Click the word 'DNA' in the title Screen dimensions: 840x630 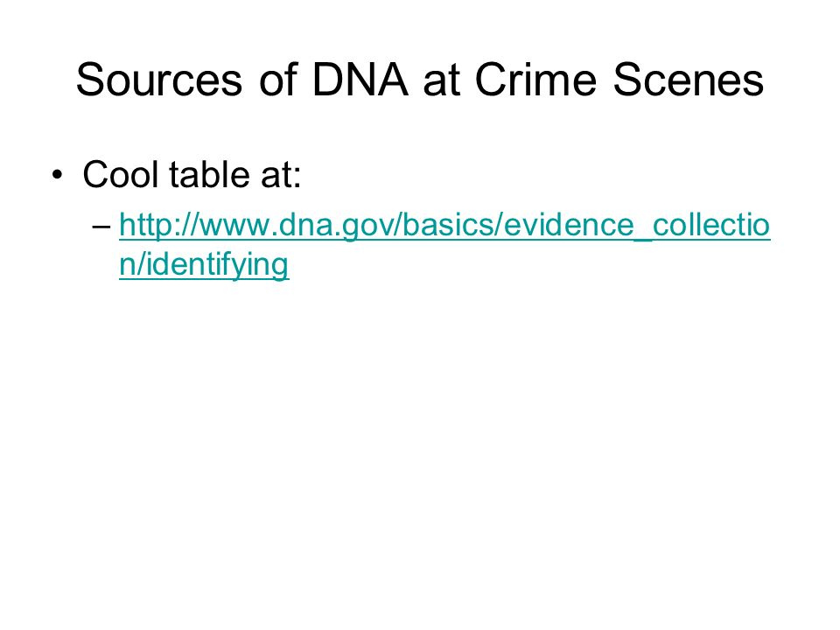point(360,80)
